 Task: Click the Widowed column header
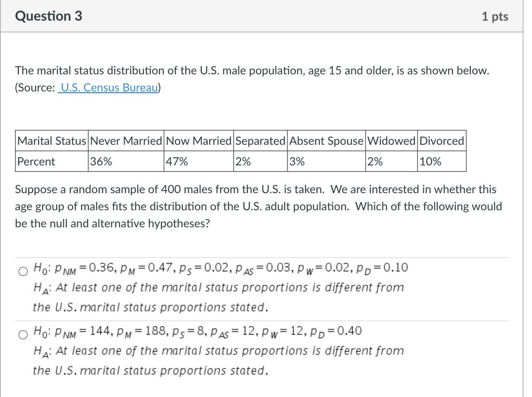click(x=391, y=141)
